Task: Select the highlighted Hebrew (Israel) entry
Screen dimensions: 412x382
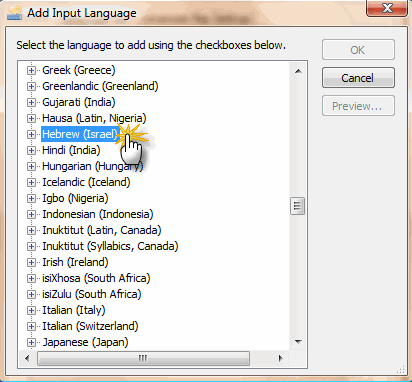Action: [80, 134]
